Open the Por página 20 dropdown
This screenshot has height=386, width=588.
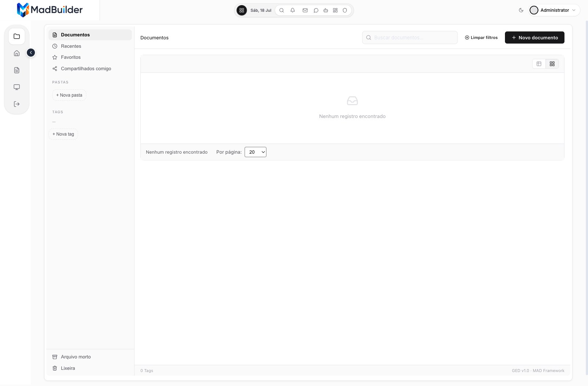[255, 152]
